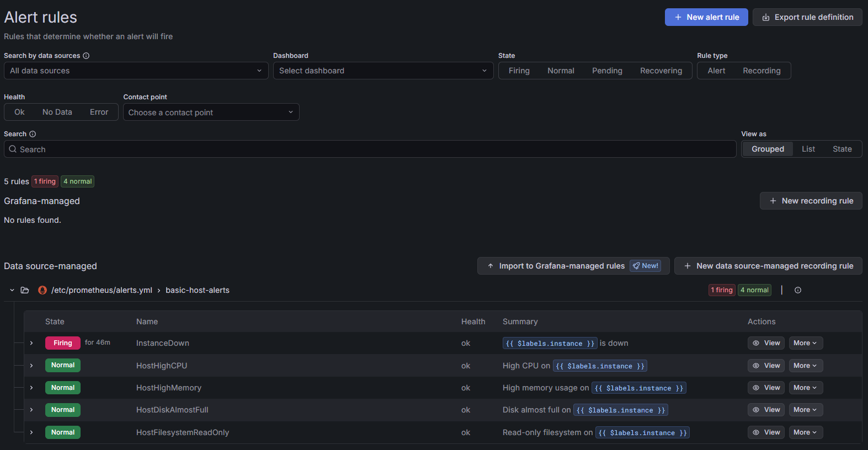
Task: View the HostFilesystemReadOnly rule
Action: [766, 432]
